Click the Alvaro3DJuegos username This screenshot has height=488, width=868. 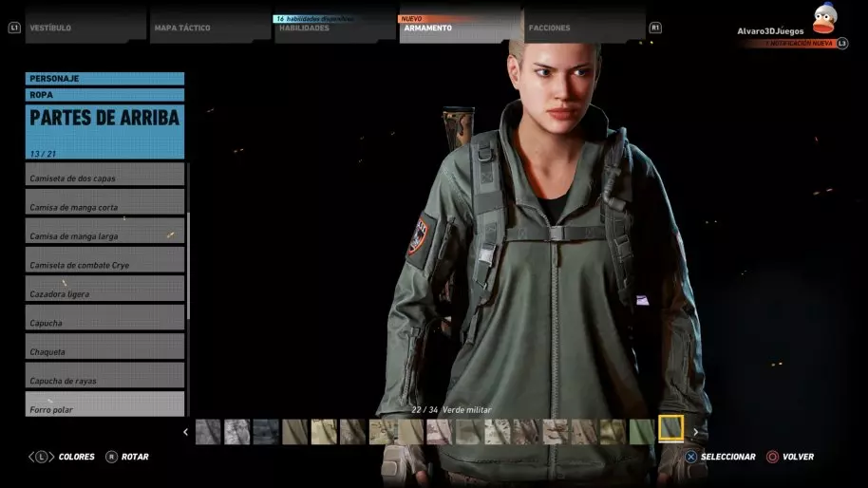(770, 31)
